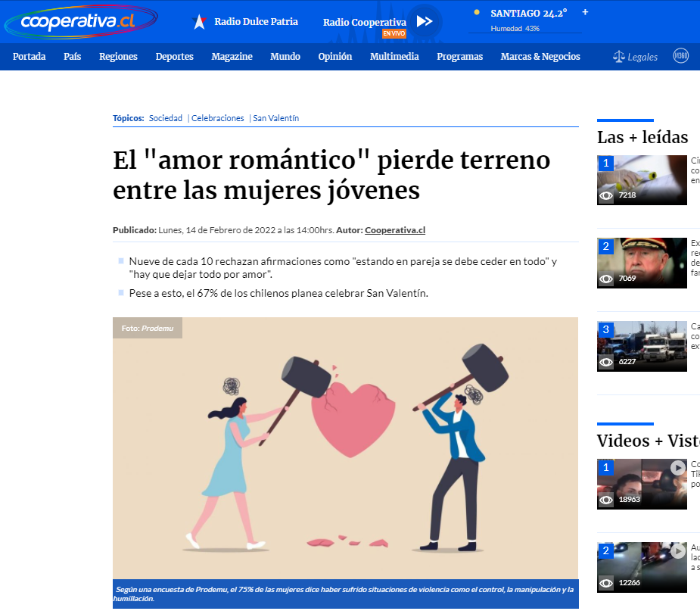700x611 pixels.
Task: Select the Opinión menu item
Action: [x=334, y=57]
